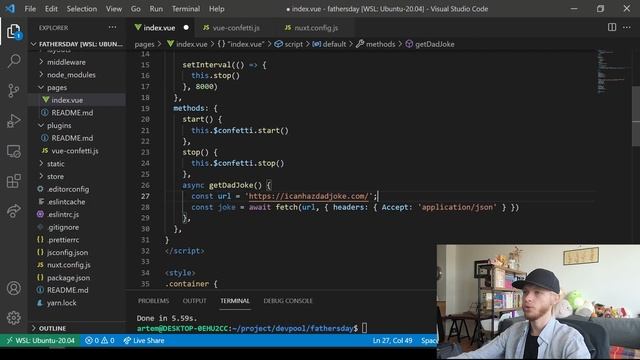The width and height of the screenshot is (640, 360).
Task: Open README.md under the plugins folder
Action: pos(77,138)
